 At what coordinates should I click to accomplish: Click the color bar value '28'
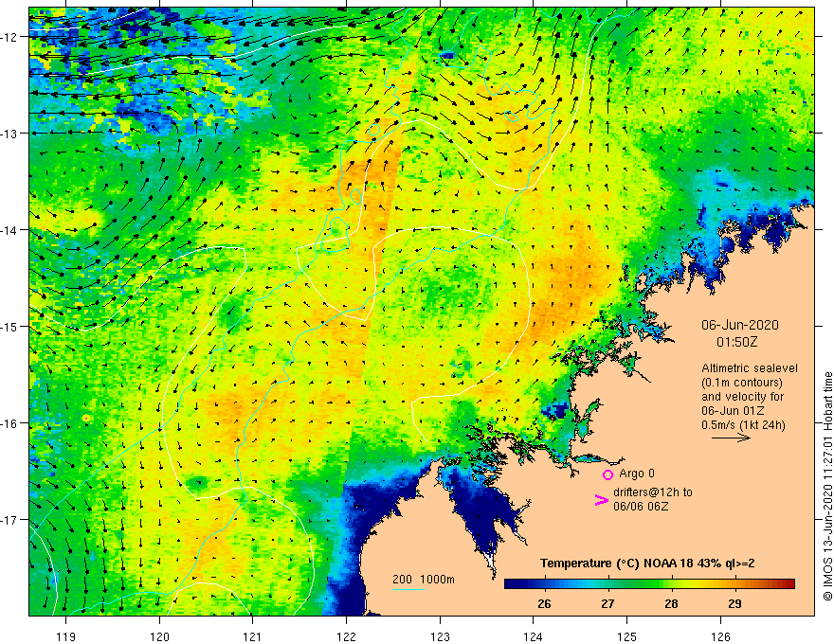pos(671,604)
